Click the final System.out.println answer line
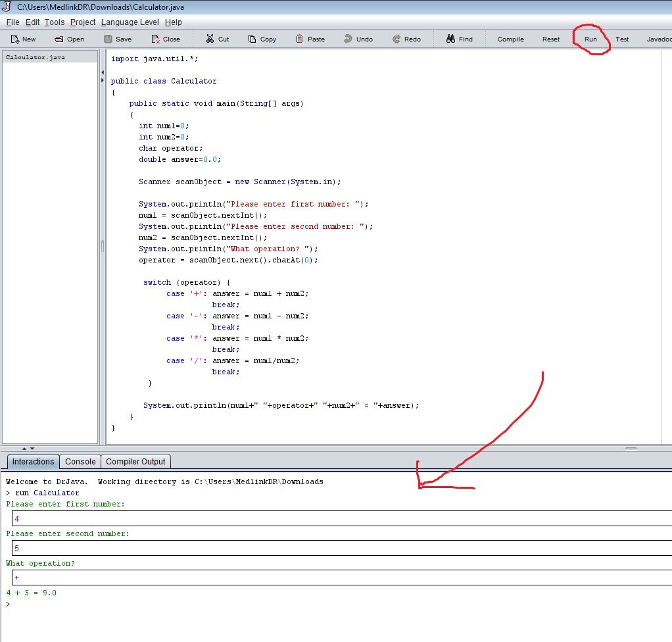Viewport: 672px width, 642px height. [x=281, y=405]
